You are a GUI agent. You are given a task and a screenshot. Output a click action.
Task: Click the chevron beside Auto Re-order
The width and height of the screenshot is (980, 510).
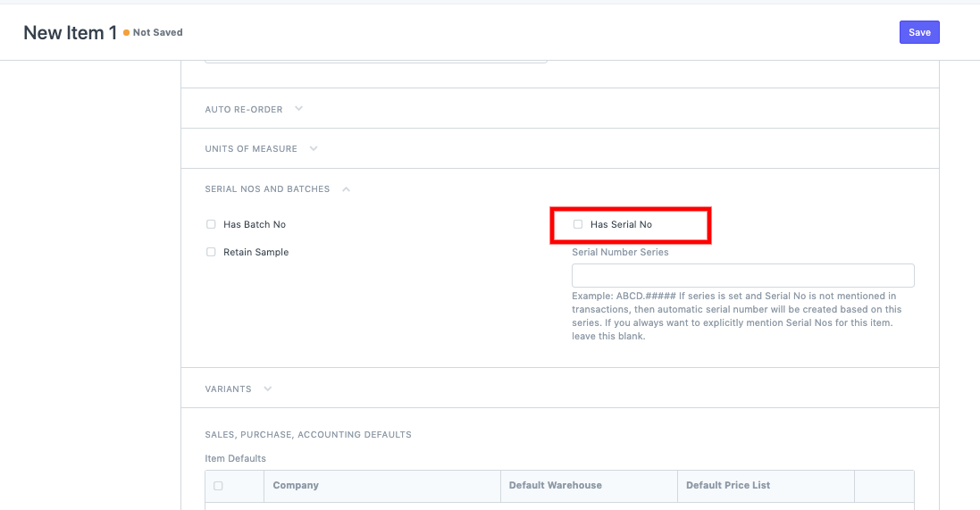(x=298, y=109)
